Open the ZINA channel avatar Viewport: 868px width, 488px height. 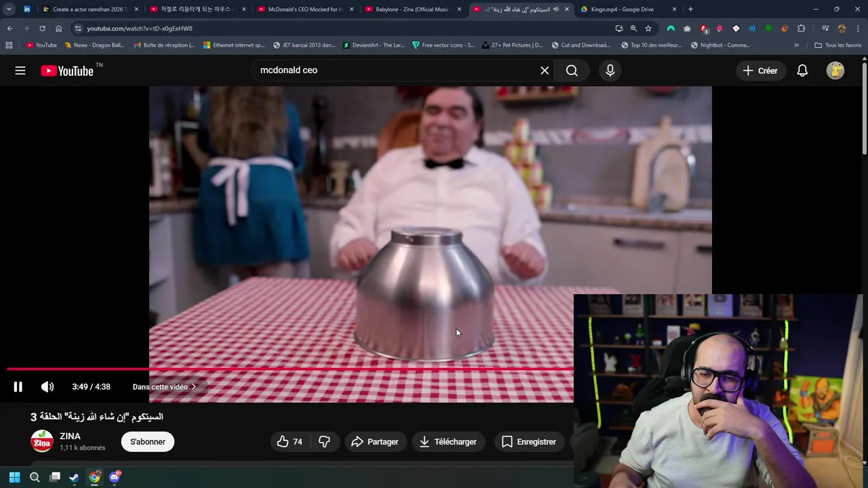42,441
